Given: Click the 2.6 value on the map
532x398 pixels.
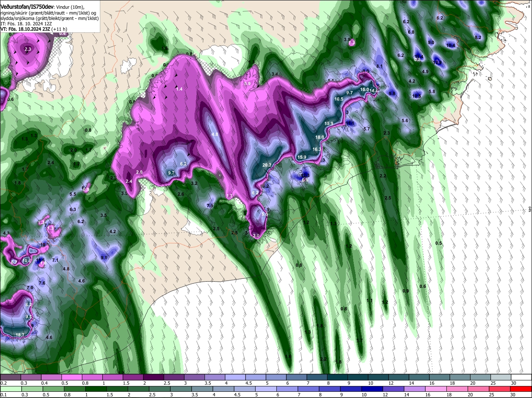Looking at the screenshot, I should click(181, 194).
